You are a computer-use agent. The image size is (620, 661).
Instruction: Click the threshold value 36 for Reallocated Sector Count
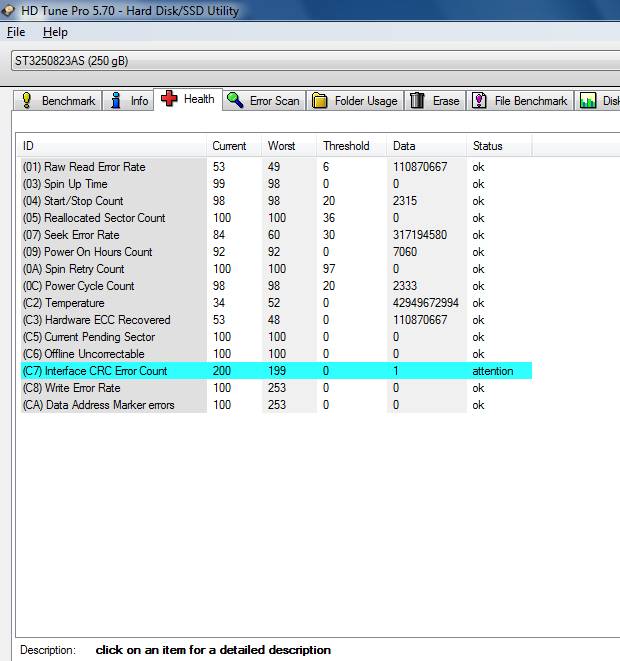(329, 218)
